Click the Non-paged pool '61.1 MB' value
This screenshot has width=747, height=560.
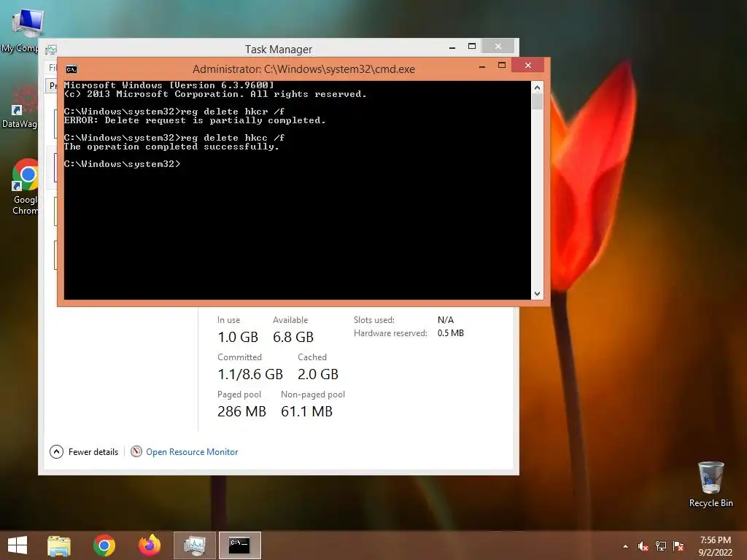[x=306, y=411]
